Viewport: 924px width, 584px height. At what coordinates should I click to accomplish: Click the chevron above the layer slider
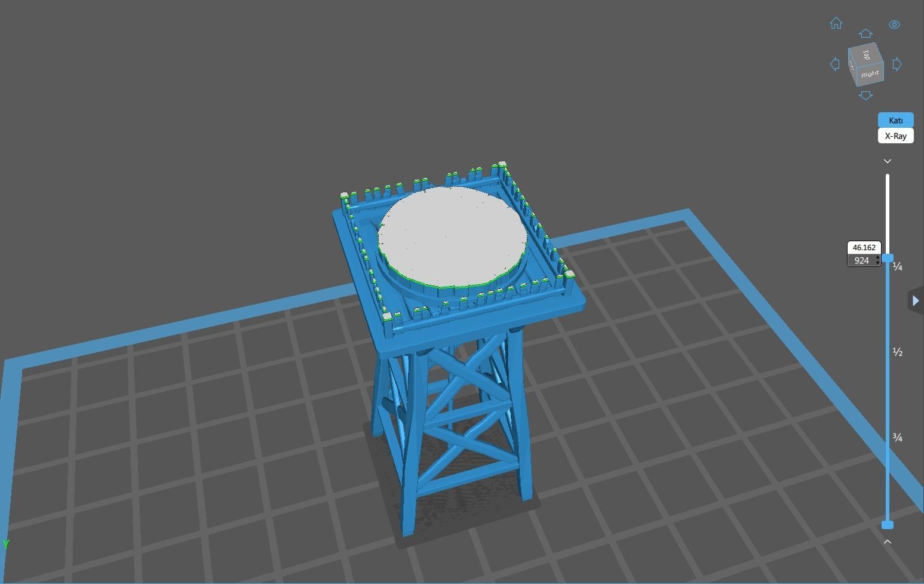pyautogui.click(x=888, y=161)
